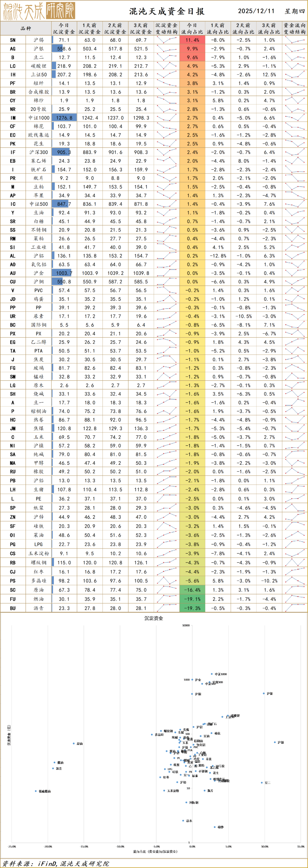The width and height of the screenshot is (308, 868).
Task: Click the 今日沉淀资金 column header
Action: coord(64,28)
